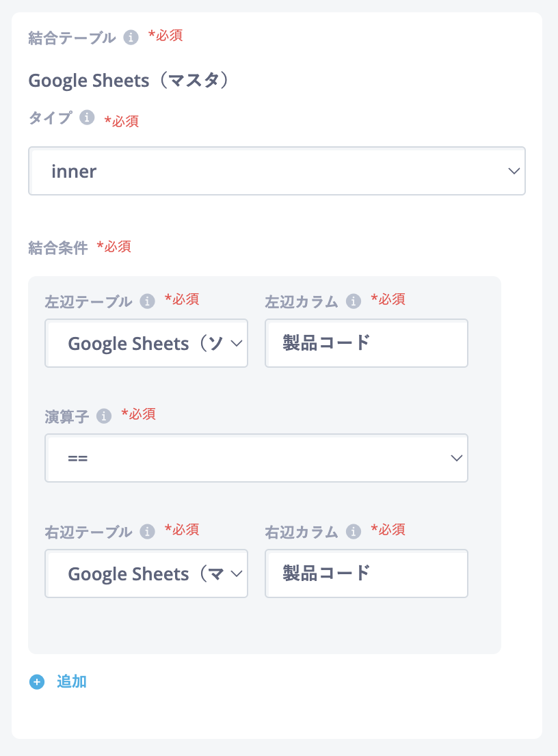The image size is (558, 756).
Task: Click the info icon next to タイプ
Action: point(87,117)
